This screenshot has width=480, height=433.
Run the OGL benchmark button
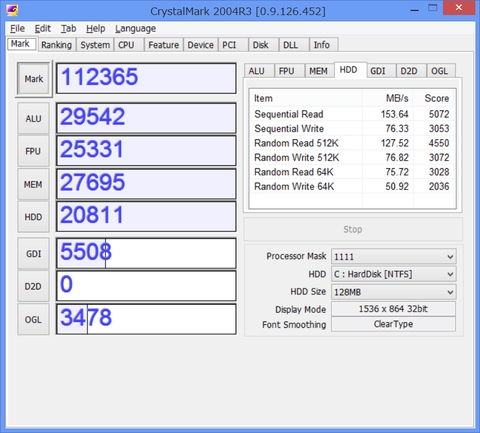click(x=33, y=320)
